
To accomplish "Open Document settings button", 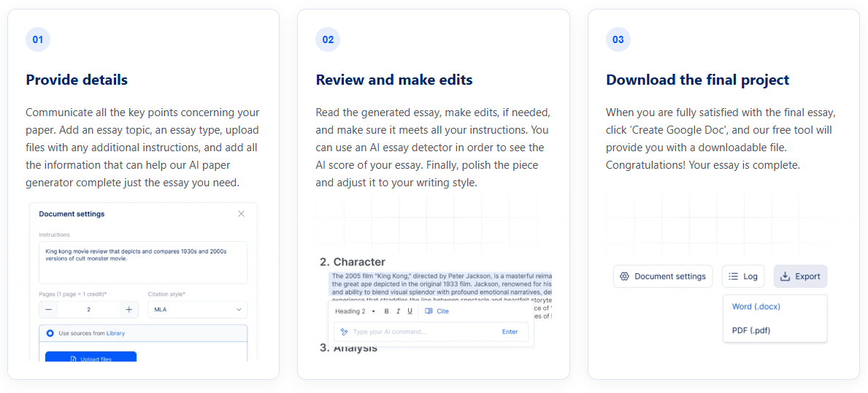I will (663, 276).
